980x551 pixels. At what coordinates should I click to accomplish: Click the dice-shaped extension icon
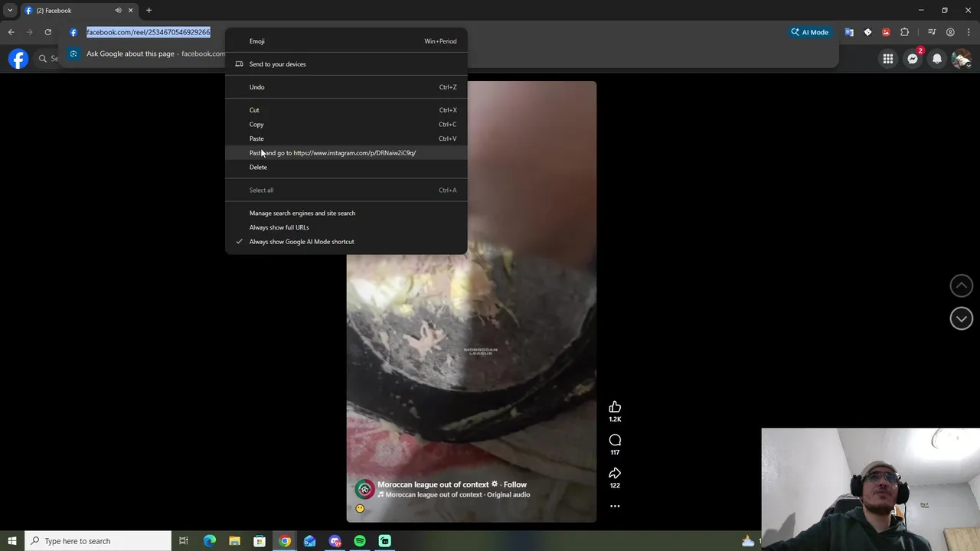click(x=867, y=32)
